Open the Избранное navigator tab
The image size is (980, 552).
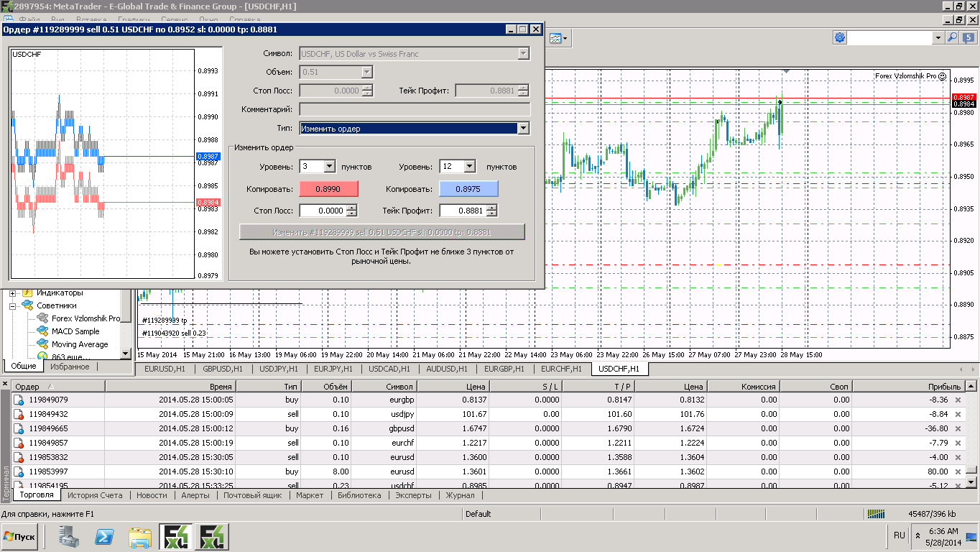click(70, 367)
